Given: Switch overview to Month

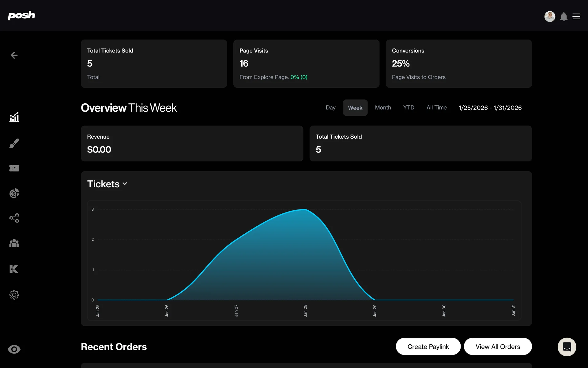Looking at the screenshot, I should click(x=383, y=108).
